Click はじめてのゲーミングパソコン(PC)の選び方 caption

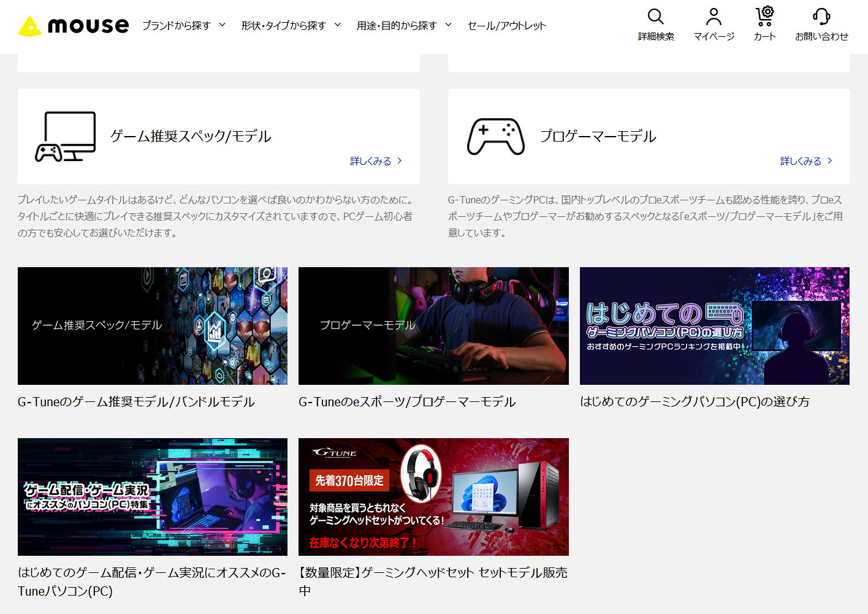click(695, 402)
